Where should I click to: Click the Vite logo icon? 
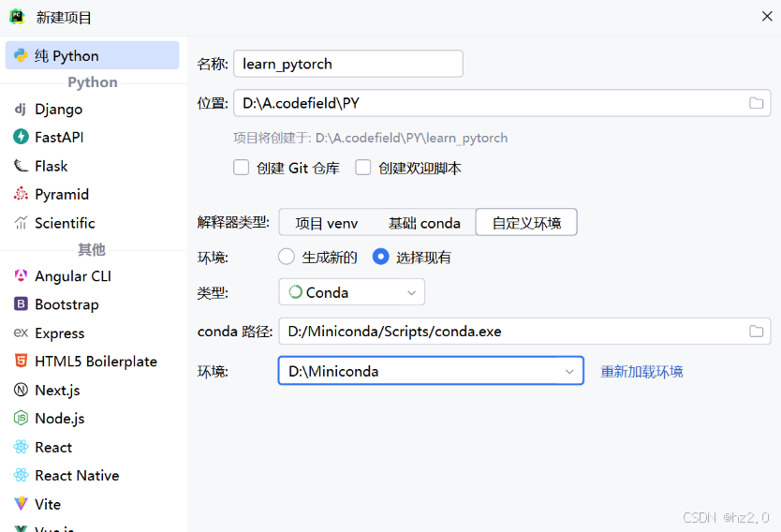tap(21, 504)
